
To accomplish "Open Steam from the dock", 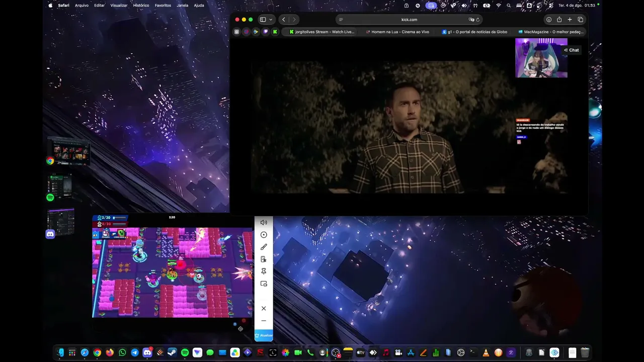I will 172,352.
